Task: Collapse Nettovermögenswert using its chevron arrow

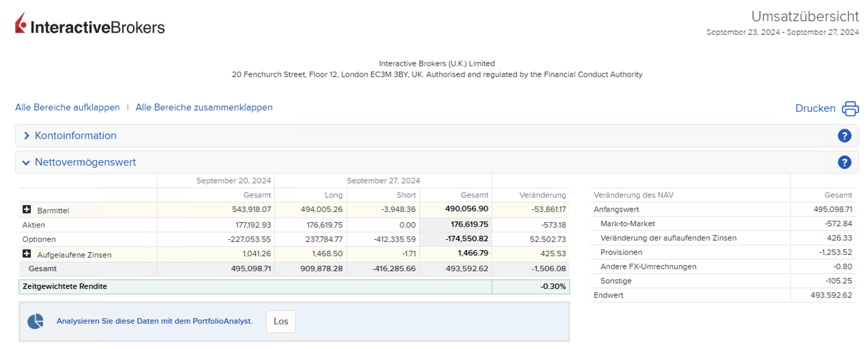Action: pos(26,163)
